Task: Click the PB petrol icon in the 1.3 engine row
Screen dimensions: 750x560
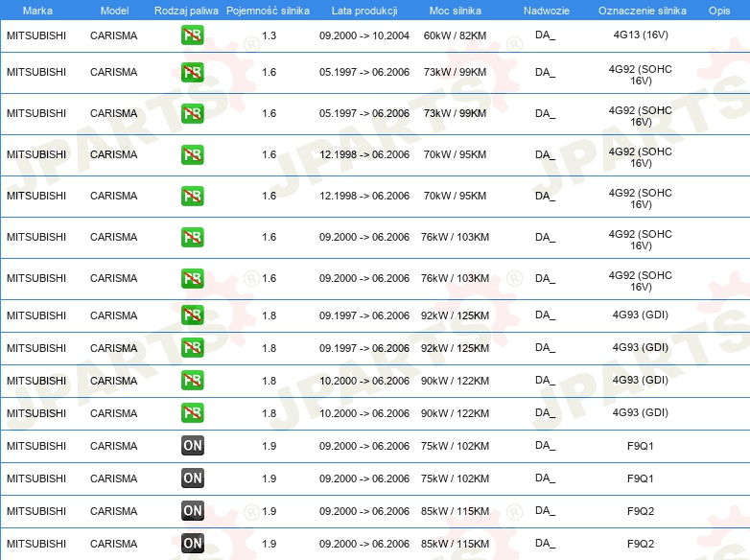Action: pyautogui.click(x=193, y=35)
